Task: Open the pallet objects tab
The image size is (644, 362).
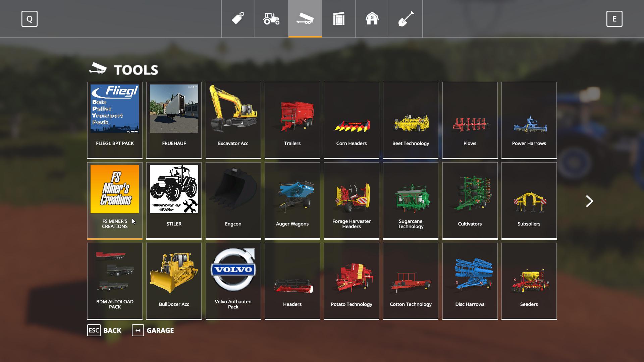Action: tap(338, 18)
